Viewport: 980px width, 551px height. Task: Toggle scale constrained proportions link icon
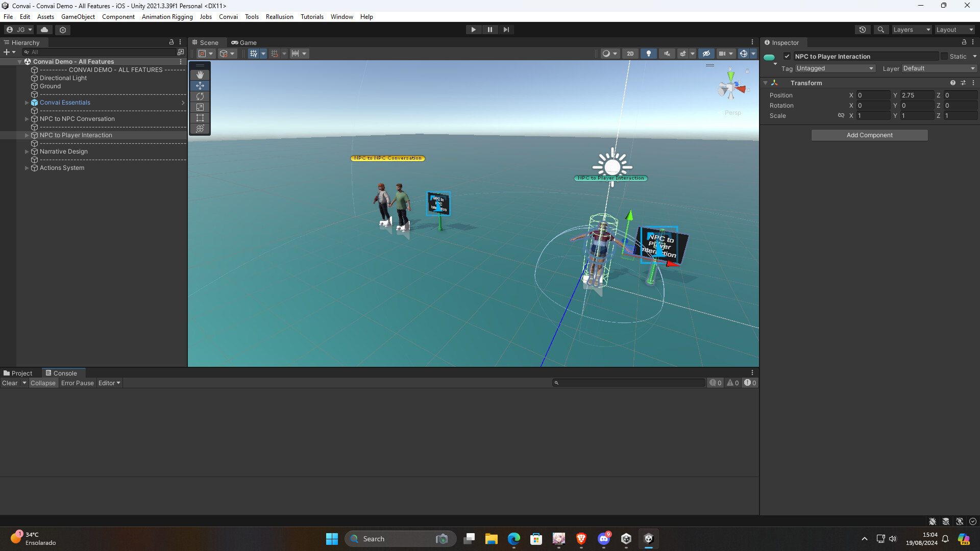coord(841,116)
